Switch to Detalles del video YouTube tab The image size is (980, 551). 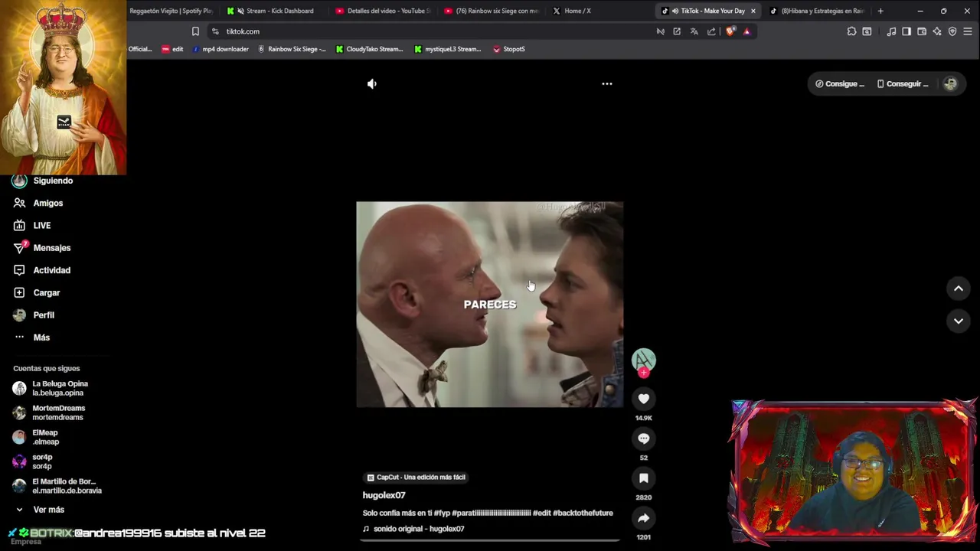click(383, 11)
